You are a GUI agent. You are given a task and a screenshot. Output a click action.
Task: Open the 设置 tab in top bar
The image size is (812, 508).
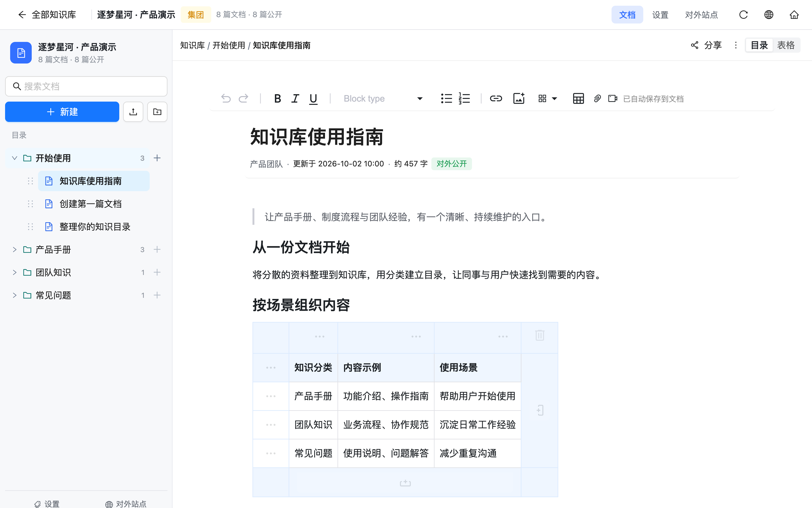(x=660, y=14)
